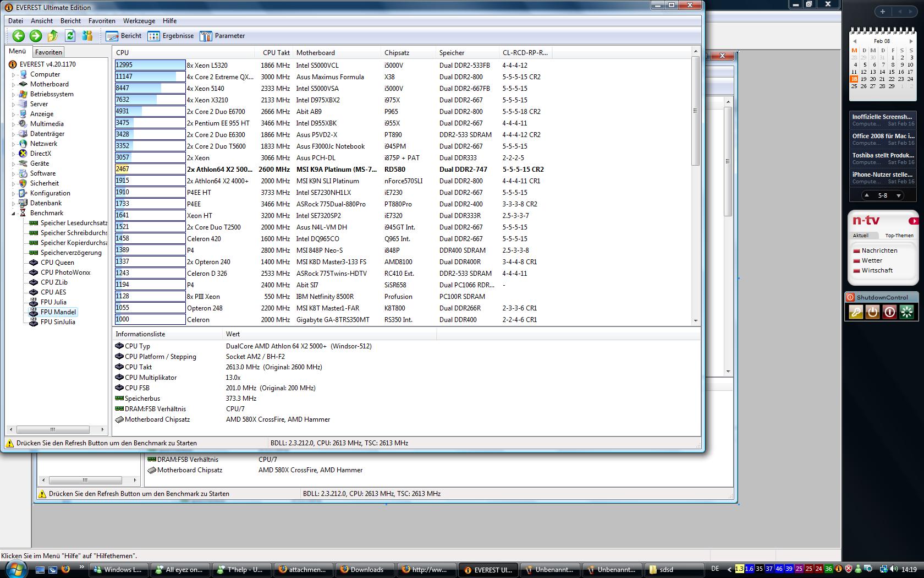Click the Up one level toolbar icon
Viewport: 924px width, 578px height.
[x=53, y=36]
